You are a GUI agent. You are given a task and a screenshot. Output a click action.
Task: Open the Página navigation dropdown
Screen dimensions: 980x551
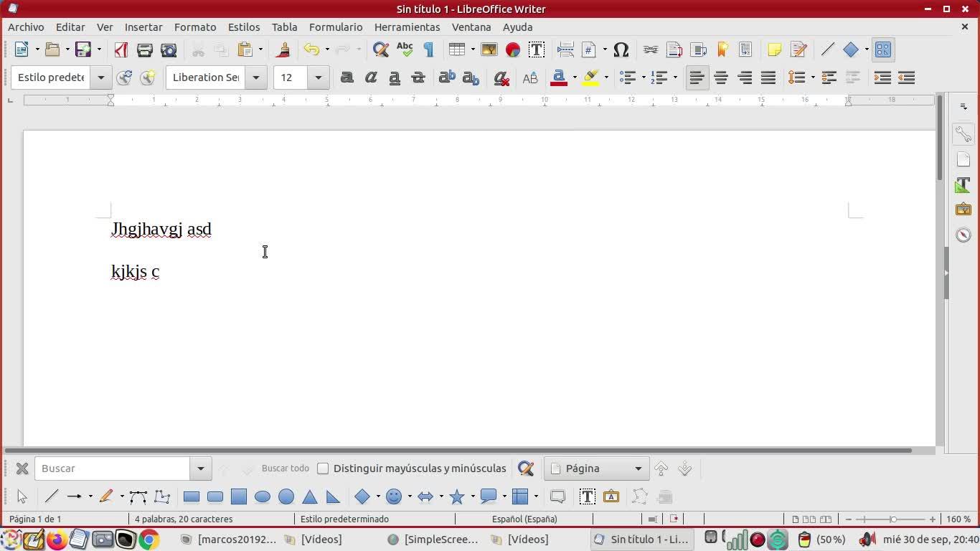[637, 468]
